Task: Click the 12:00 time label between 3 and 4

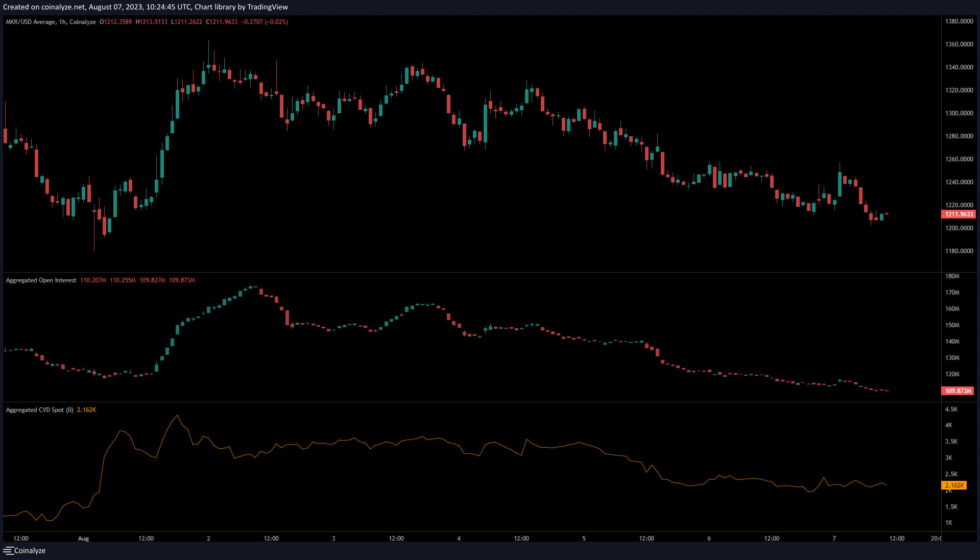Action: pyautogui.click(x=396, y=539)
